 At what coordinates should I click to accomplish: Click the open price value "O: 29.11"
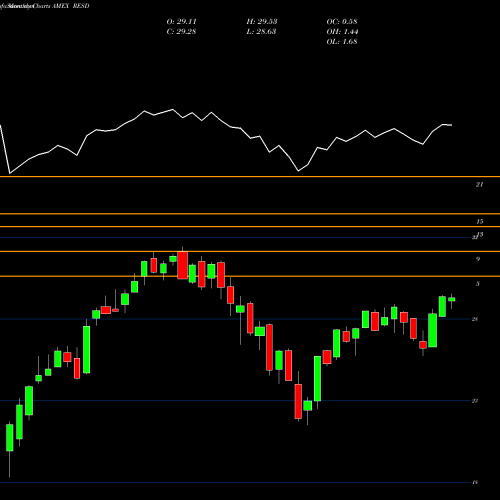tap(181, 22)
